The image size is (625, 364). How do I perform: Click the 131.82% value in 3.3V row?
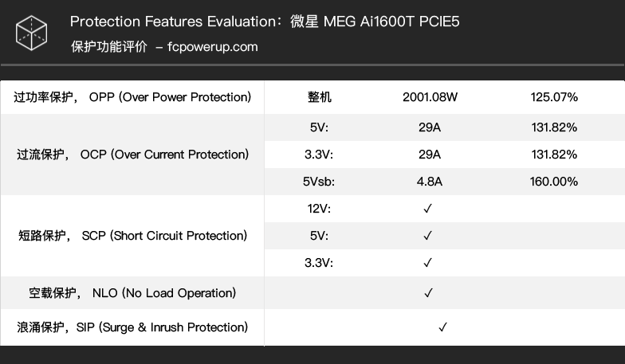[x=554, y=155]
